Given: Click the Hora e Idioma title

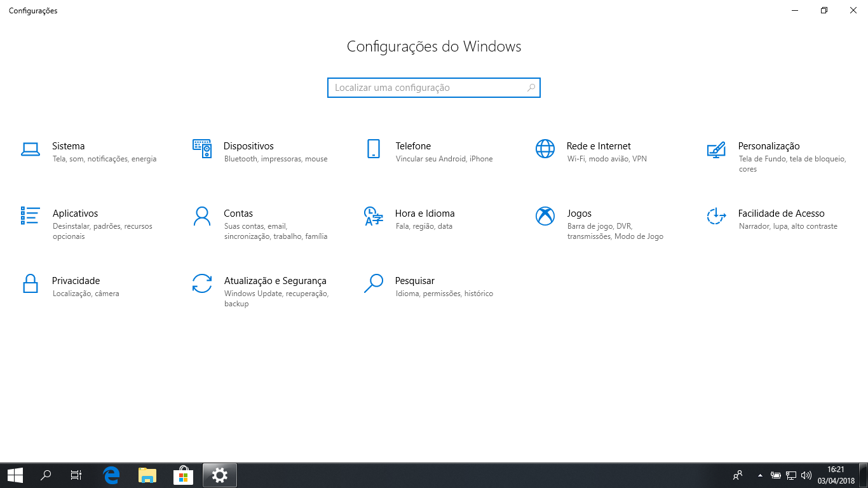Looking at the screenshot, I should pos(424,213).
